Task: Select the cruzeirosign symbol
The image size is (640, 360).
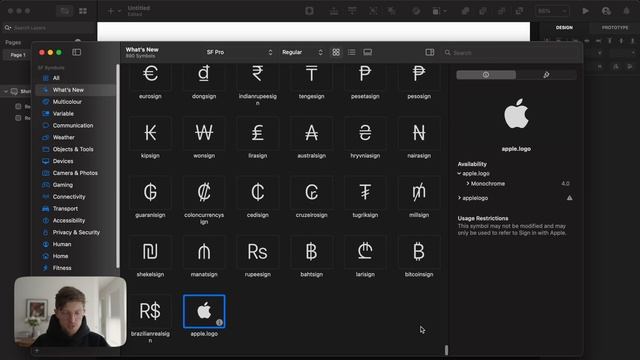Action: [x=311, y=192]
